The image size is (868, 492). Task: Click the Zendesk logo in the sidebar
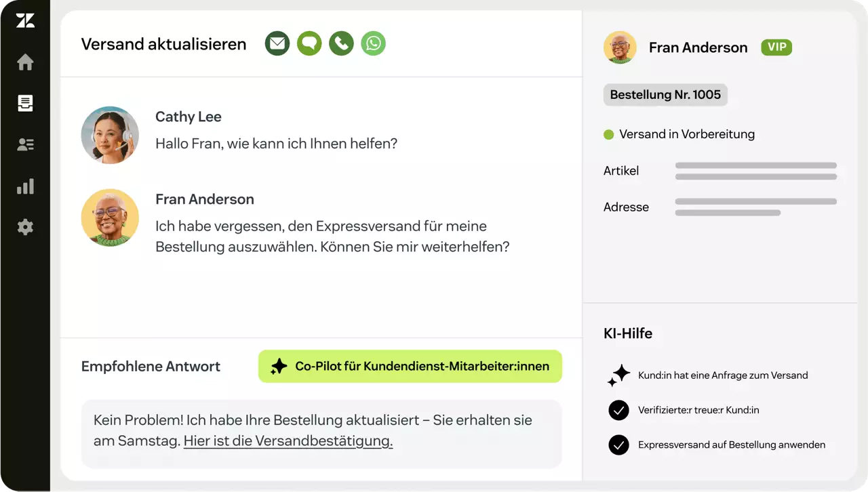pos(25,21)
